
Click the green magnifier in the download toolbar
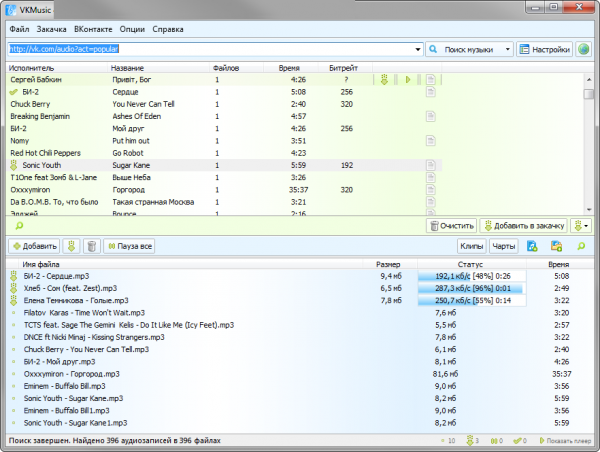tap(581, 246)
